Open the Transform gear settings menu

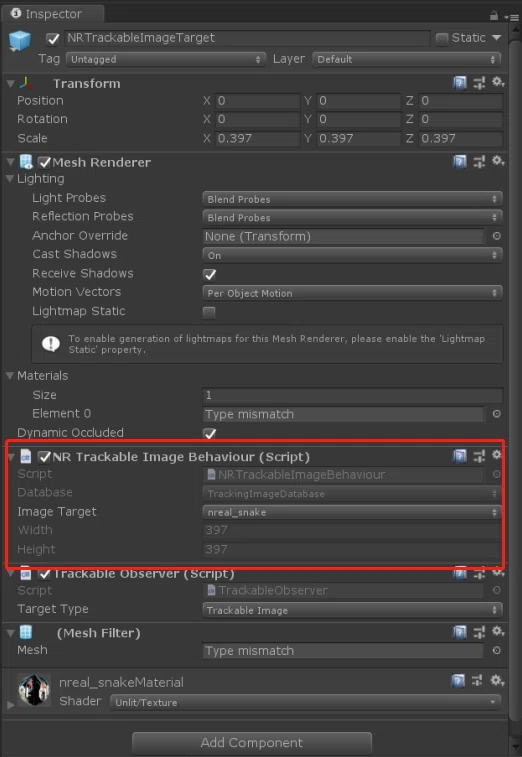click(498, 83)
